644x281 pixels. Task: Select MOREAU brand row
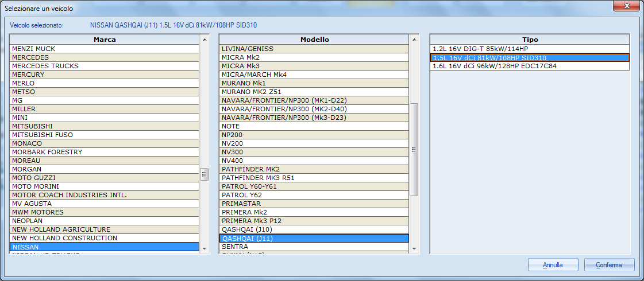pyautogui.click(x=105, y=161)
